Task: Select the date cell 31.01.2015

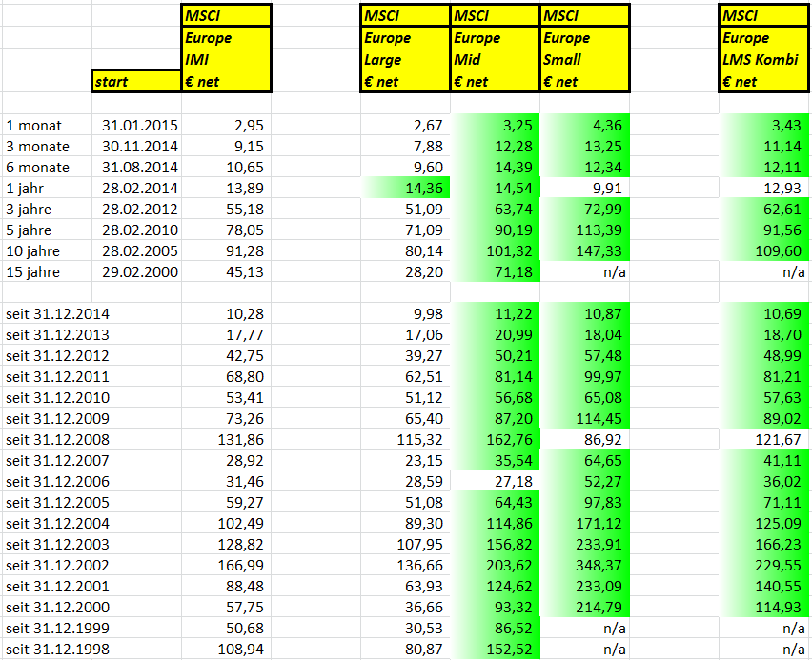Action: pos(140,126)
